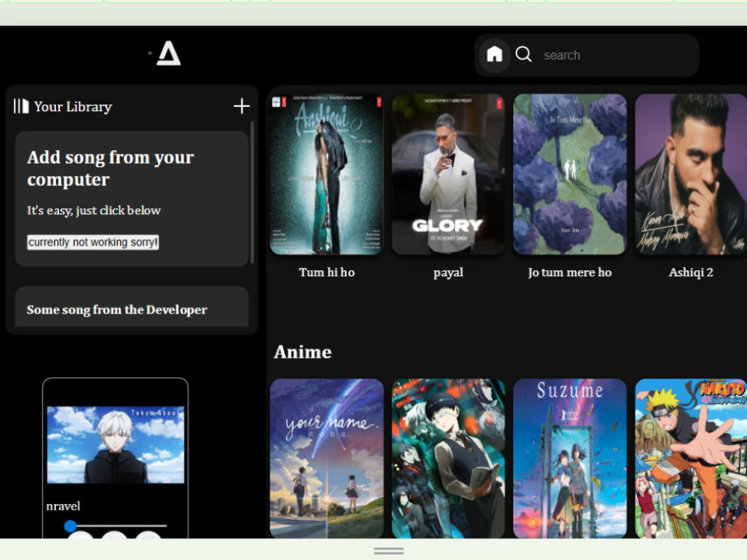Open the Tum hi ho album cover
This screenshot has height=560, width=747.
tap(327, 174)
